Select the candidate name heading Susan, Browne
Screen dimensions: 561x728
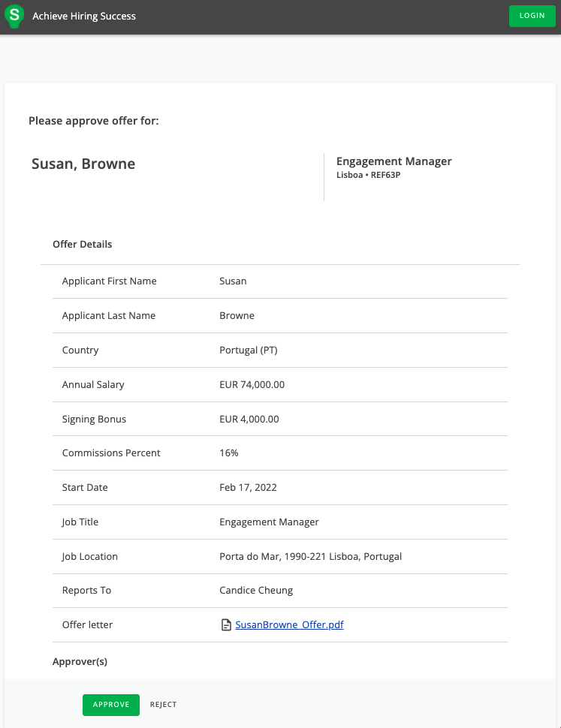83,164
